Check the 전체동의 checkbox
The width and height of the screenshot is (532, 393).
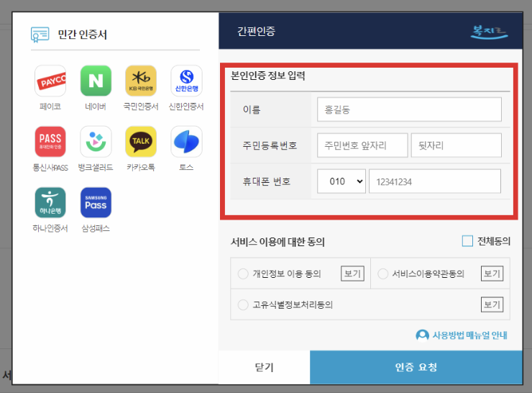pos(467,241)
